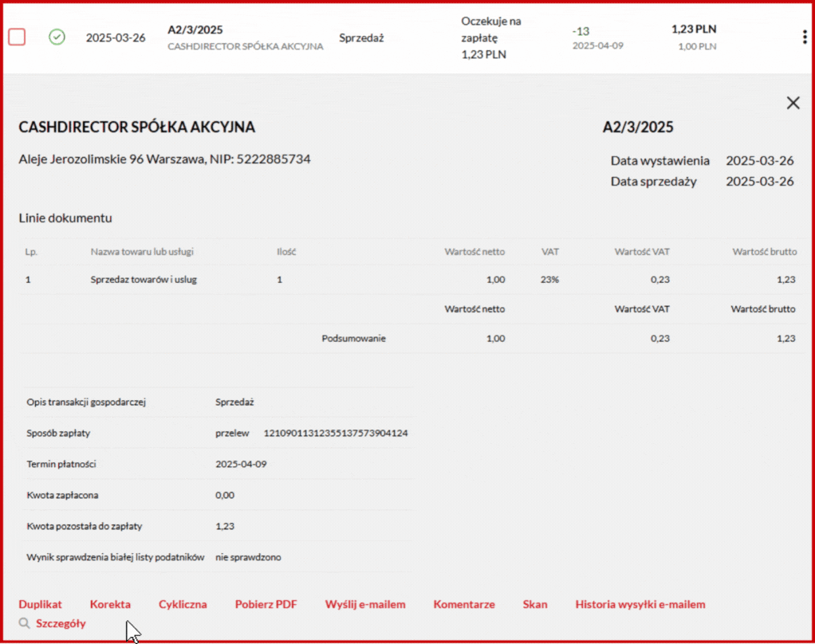Create a Duplikat of the invoice
The height and width of the screenshot is (644, 815).
pos(40,604)
